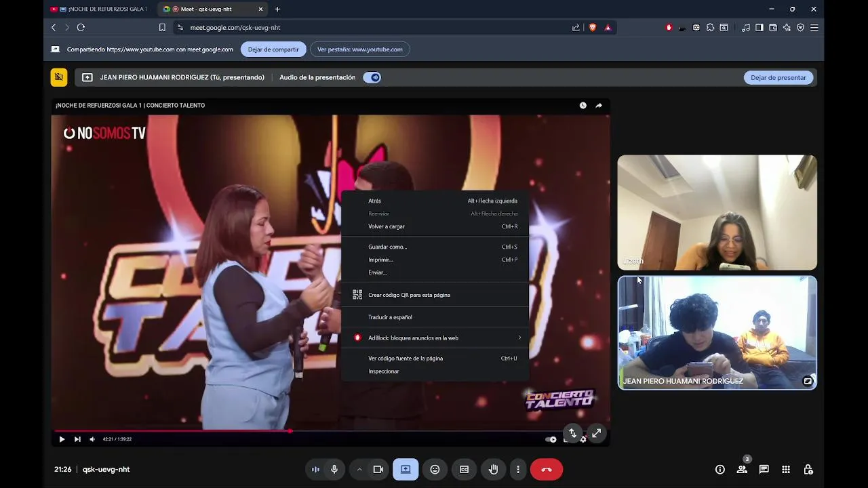Select Volver a cargar menu entry

[x=435, y=226]
